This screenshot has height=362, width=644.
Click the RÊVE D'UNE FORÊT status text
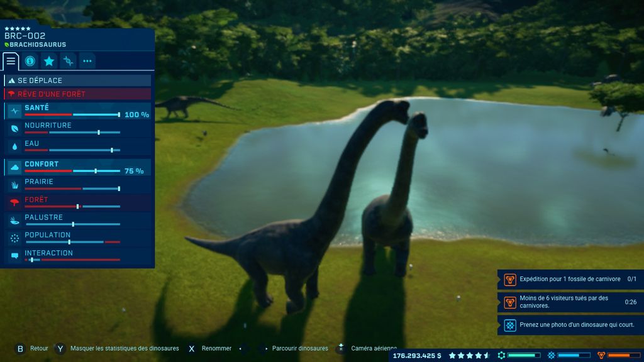coord(52,94)
